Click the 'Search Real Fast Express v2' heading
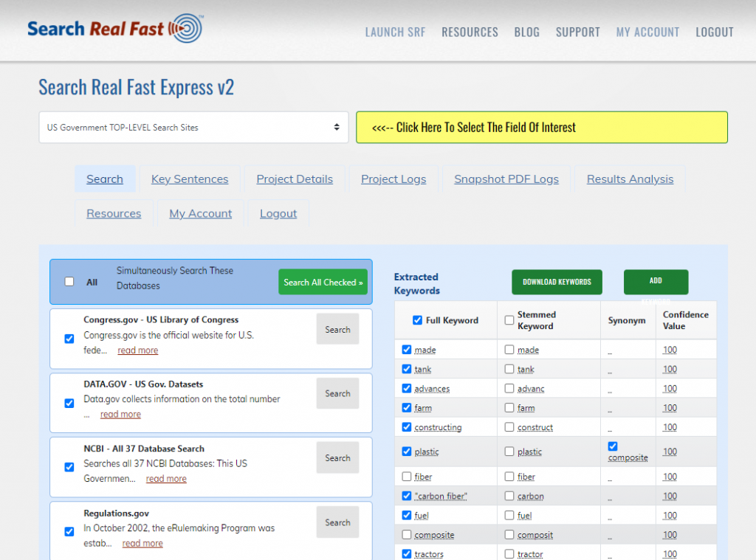The width and height of the screenshot is (756, 560). (136, 87)
